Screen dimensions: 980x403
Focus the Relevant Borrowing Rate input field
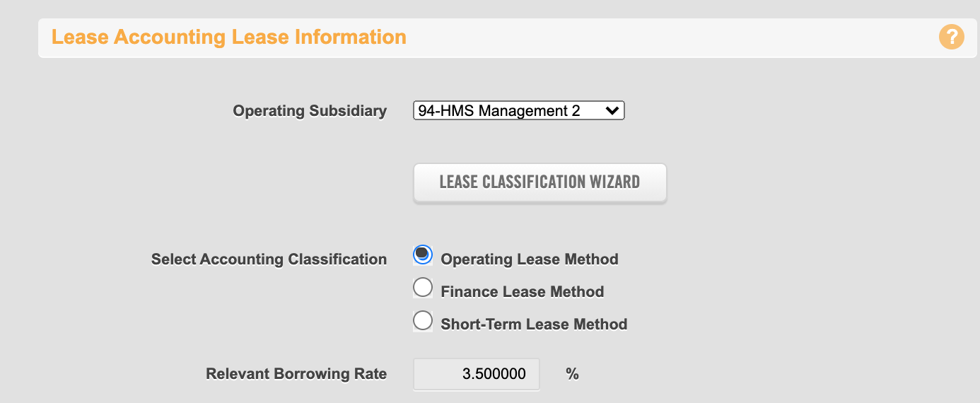tap(477, 374)
